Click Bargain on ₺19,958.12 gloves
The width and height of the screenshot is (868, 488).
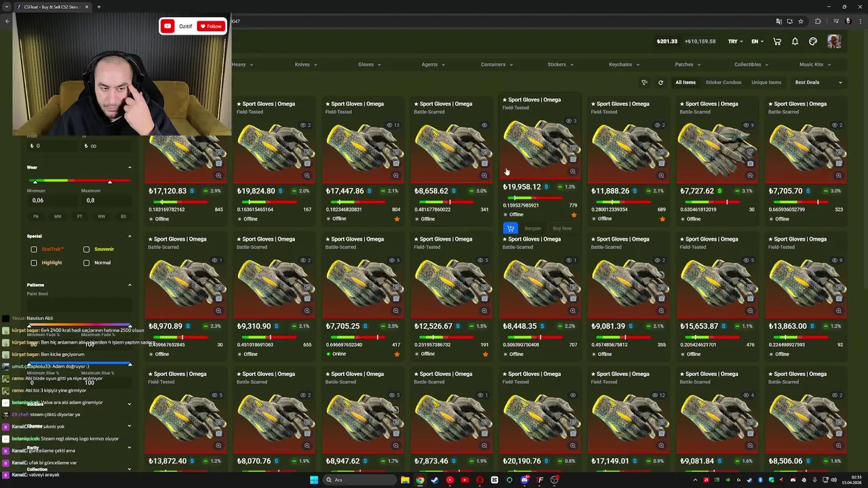533,228
